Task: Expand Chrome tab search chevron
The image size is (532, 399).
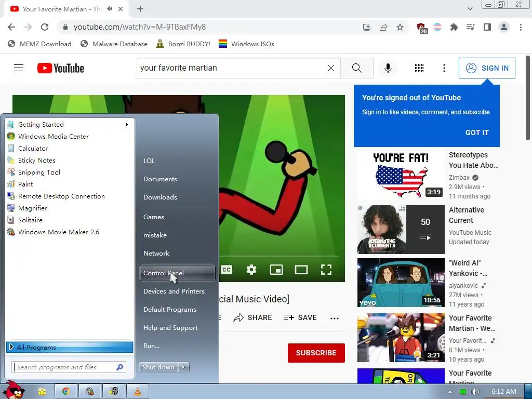Action: click(x=470, y=9)
